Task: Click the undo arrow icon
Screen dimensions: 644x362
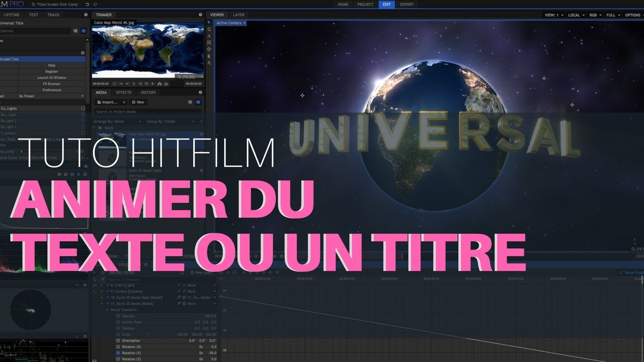Action: tap(87, 4)
